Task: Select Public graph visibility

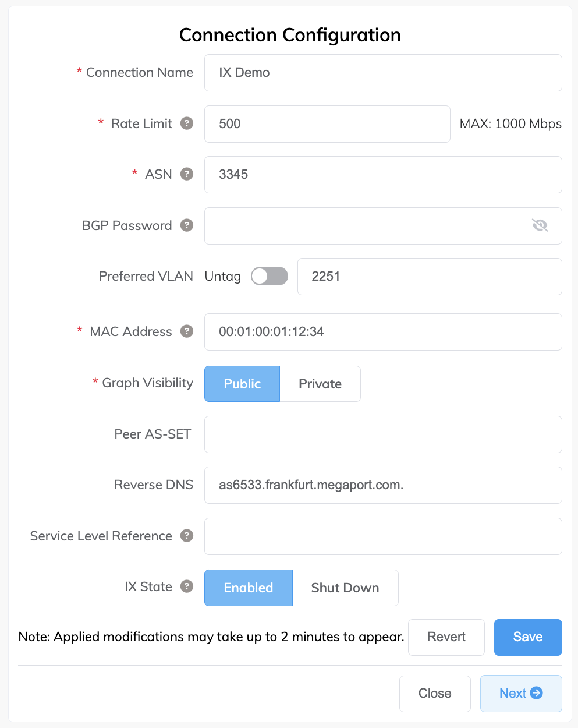Action: tap(242, 383)
